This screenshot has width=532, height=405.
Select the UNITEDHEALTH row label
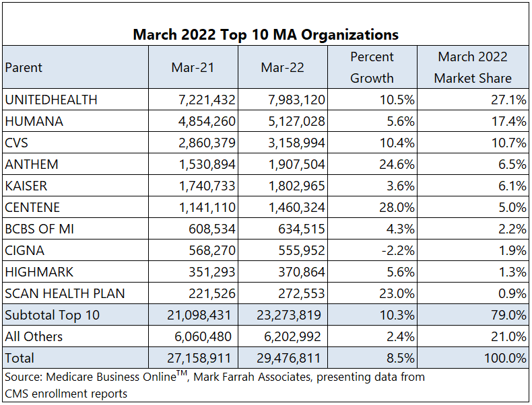click(x=51, y=100)
